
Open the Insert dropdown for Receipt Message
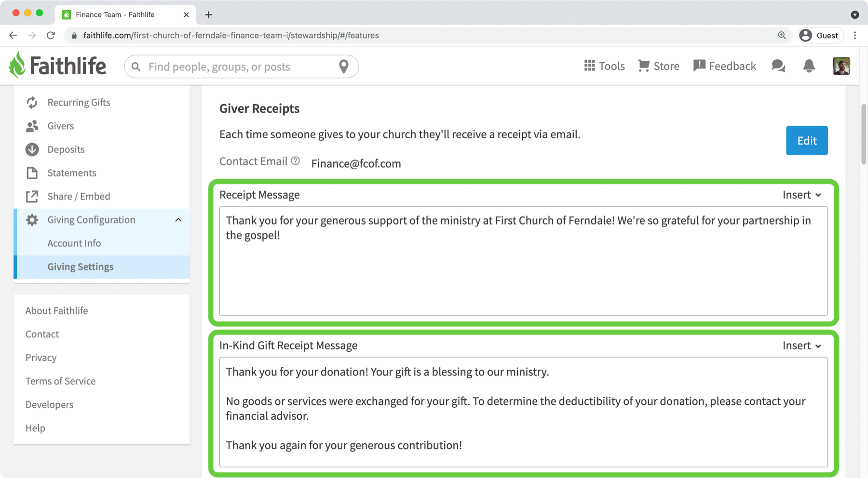[801, 195]
